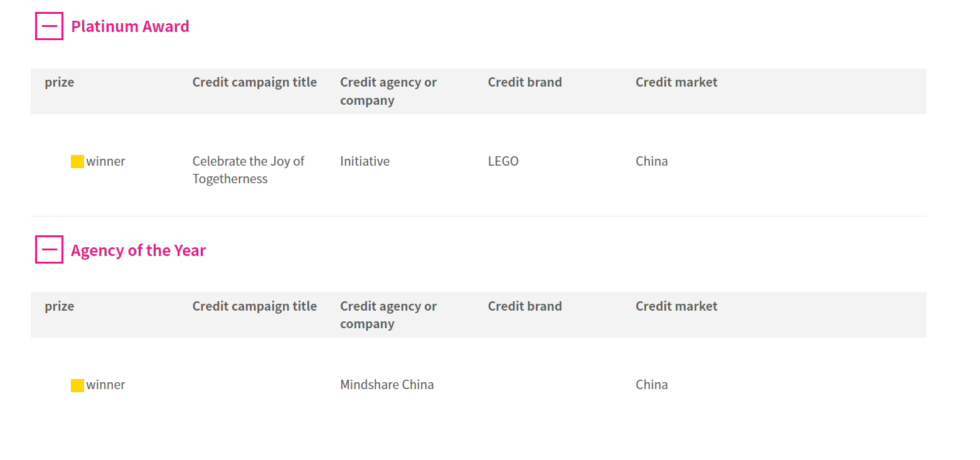Select 'Credit brand' header in Platinum table
This screenshot has height=460, width=980.
pos(525,82)
